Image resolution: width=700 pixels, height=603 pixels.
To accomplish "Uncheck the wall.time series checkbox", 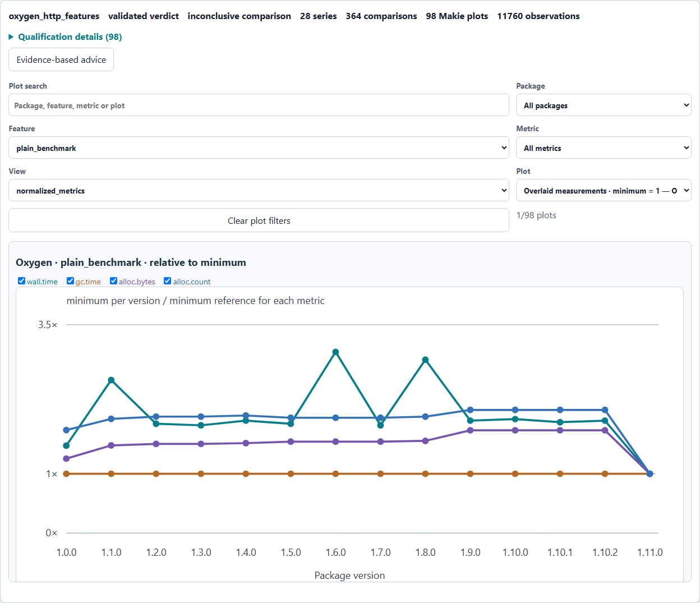I will [21, 281].
